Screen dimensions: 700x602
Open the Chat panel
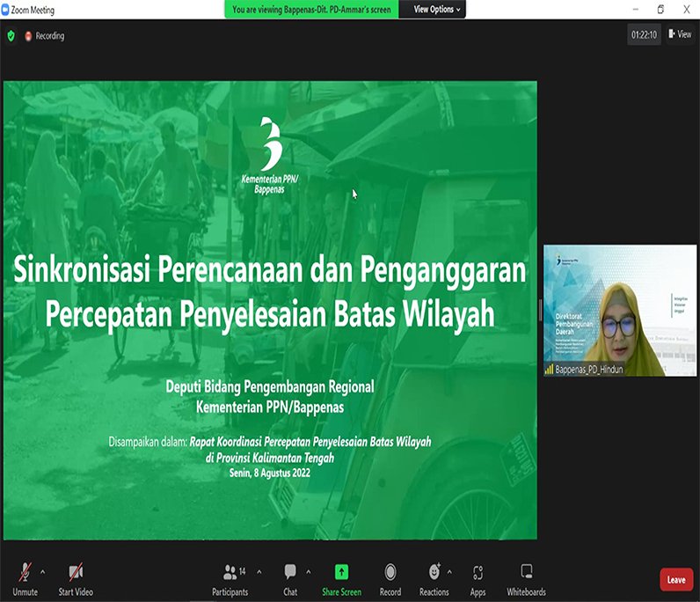[x=290, y=579]
